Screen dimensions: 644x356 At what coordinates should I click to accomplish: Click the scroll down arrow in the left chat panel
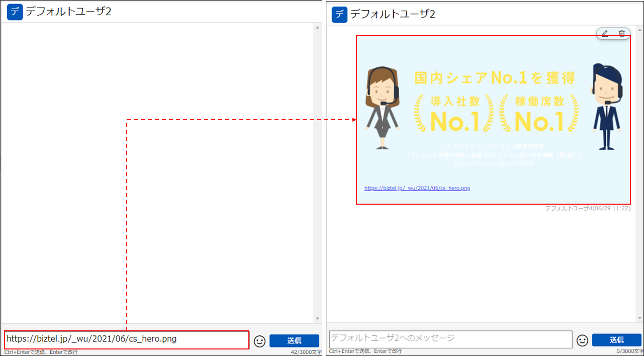317,318
